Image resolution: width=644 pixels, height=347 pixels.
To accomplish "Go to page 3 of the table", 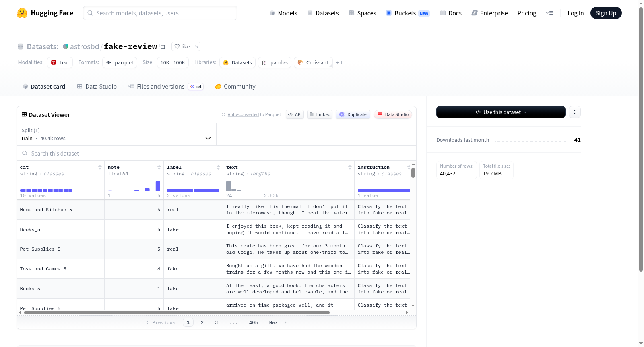I will (216, 322).
